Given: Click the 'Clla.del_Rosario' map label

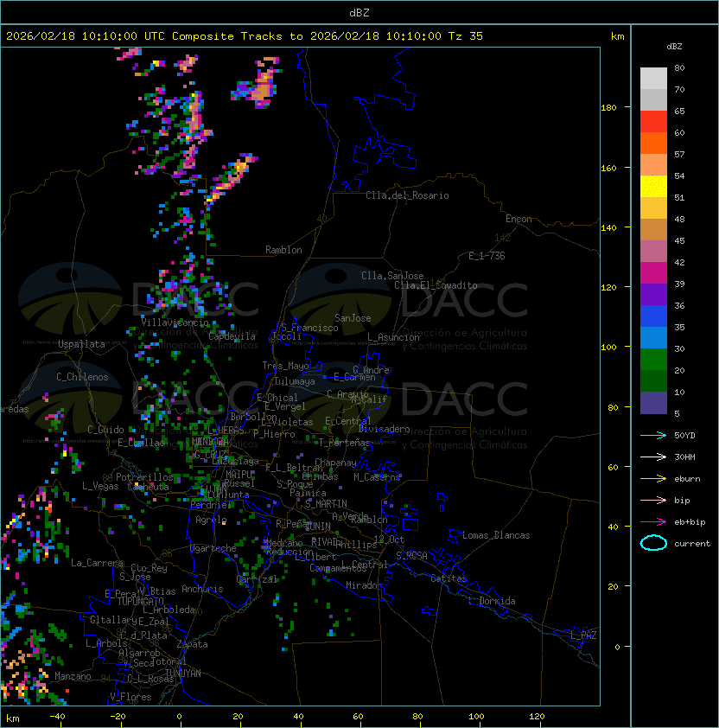Looking at the screenshot, I should 407,195.
